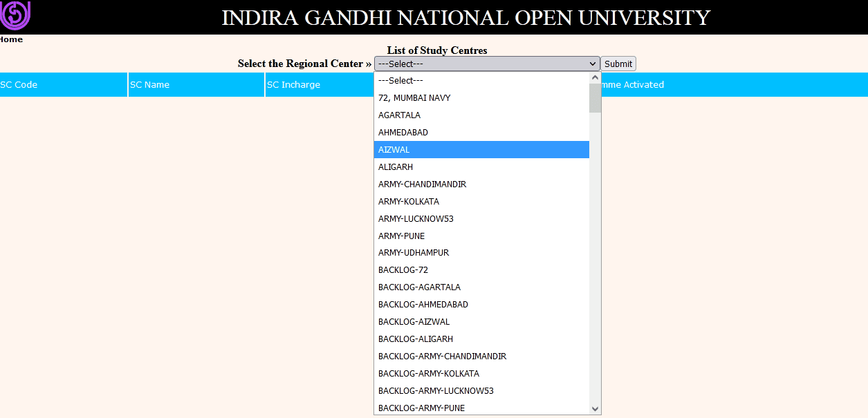Select ARMY-LUCKNOW53 entry
Image resolution: width=868 pixels, height=418 pixels.
[482, 218]
